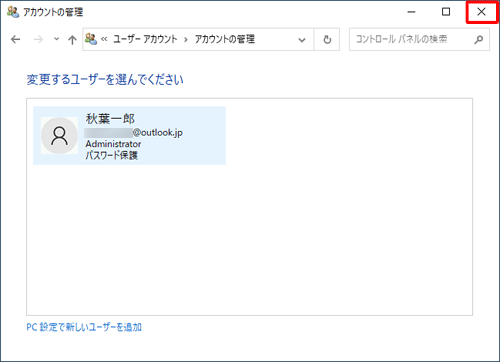This screenshot has height=362, width=500.
Task: Click the 変更するユーザーを選んでください heading
Action: (x=105, y=80)
